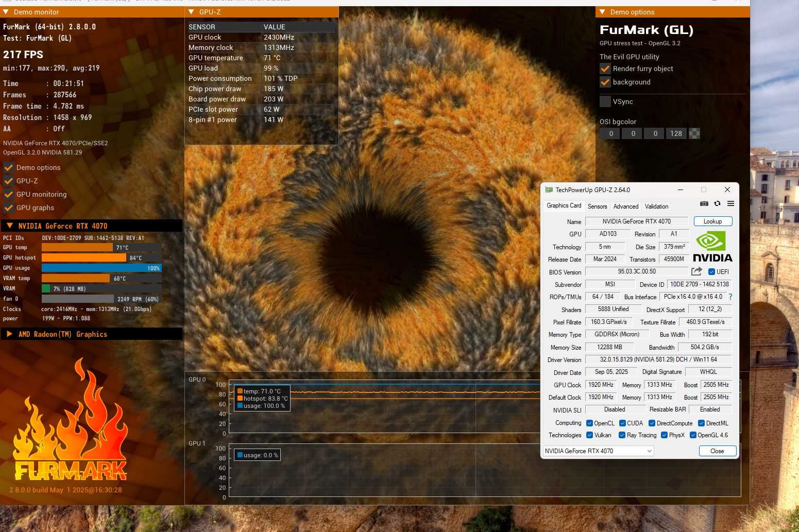
Task: Click the Lookup button
Action: point(712,221)
